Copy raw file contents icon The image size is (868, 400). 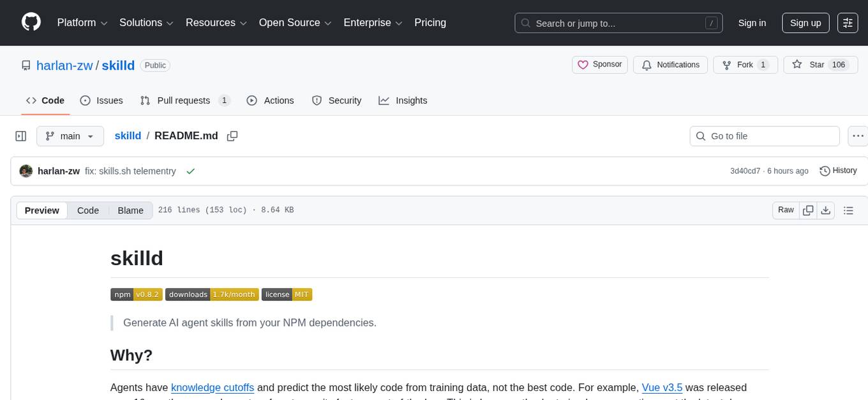[x=808, y=210]
